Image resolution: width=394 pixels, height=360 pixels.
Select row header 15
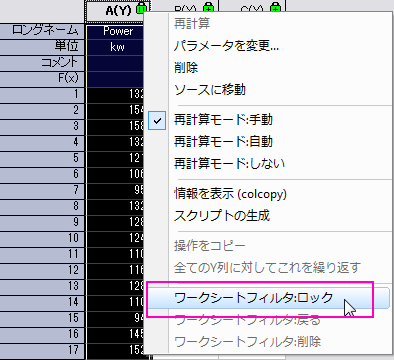(43, 318)
